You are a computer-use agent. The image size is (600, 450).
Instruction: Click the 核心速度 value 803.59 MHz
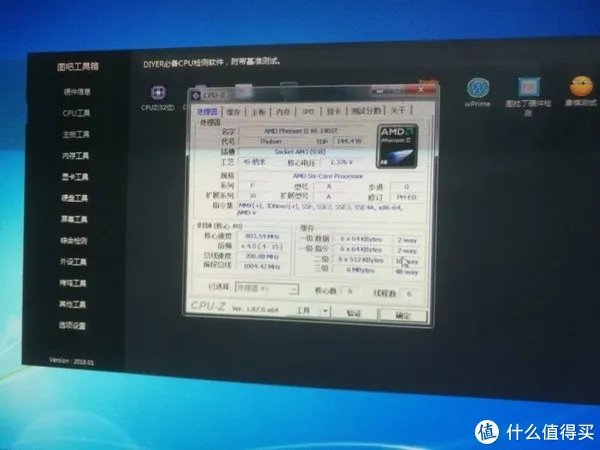262,236
